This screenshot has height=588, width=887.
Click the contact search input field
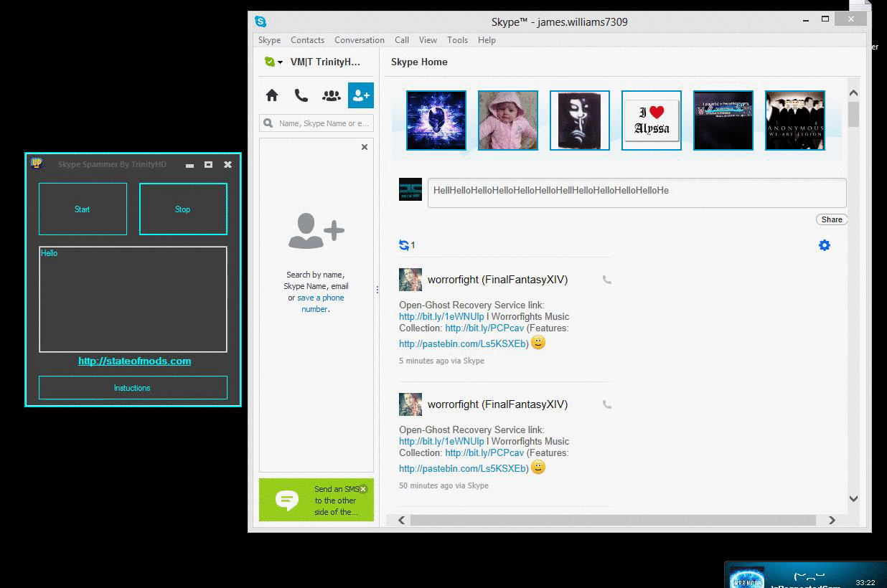(x=323, y=123)
